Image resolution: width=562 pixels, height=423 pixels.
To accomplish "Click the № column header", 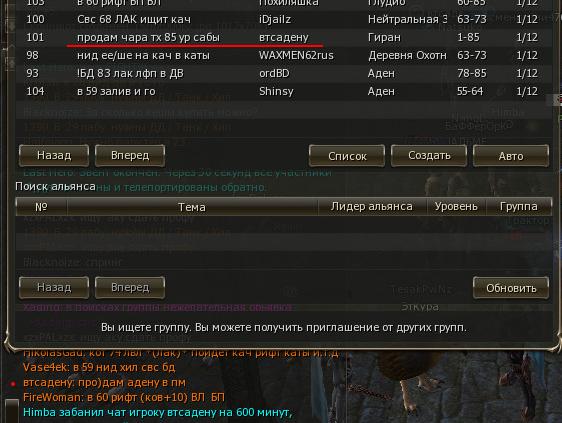I will click(41, 206).
